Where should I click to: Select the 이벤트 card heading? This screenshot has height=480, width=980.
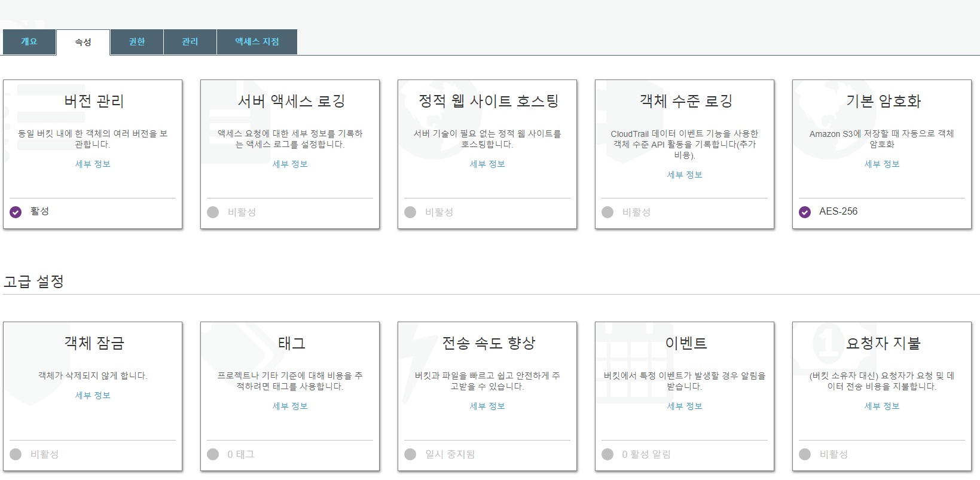click(686, 343)
